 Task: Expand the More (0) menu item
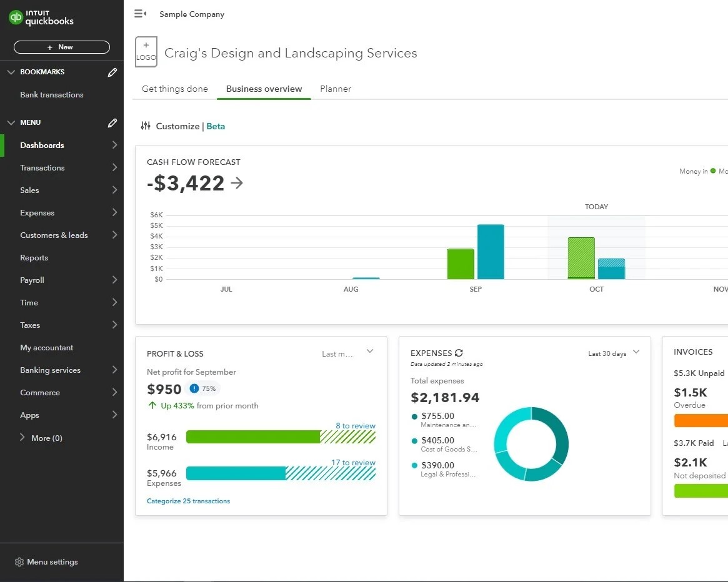(x=23, y=438)
